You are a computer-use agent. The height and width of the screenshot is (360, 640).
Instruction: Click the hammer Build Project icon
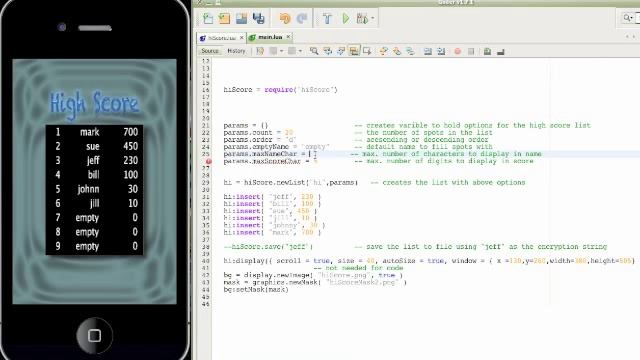pyautogui.click(x=327, y=18)
